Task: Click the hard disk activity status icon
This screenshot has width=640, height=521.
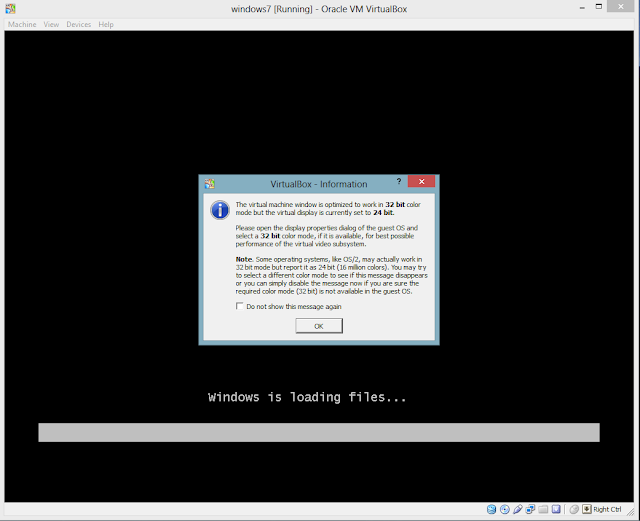Action: point(491,509)
